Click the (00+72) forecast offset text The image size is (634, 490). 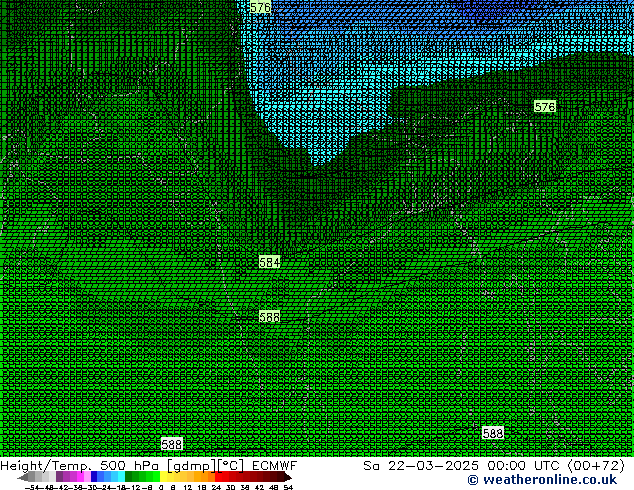tap(597, 466)
